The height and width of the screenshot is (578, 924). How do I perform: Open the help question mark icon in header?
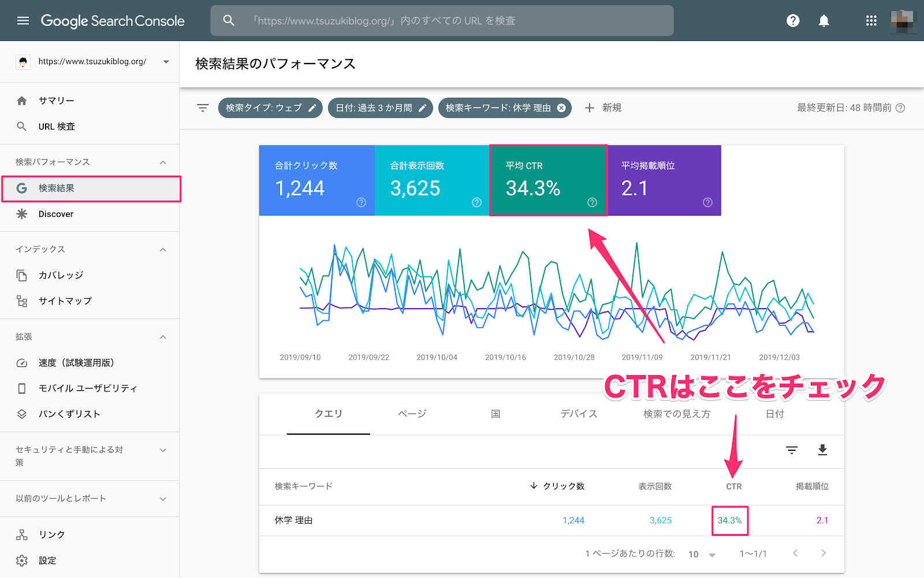tap(793, 21)
